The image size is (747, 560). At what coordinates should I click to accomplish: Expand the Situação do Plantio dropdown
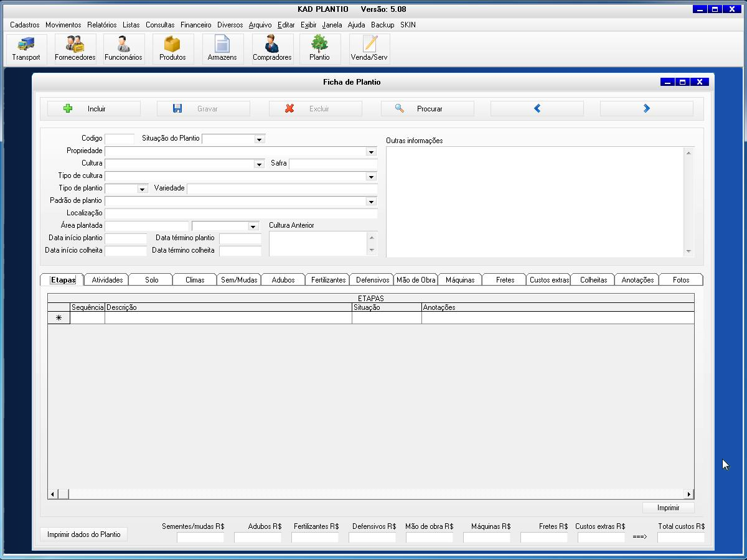tap(260, 139)
